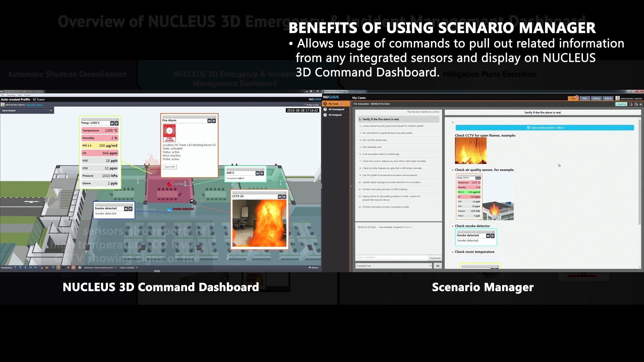Click the rotate view icon in visualization bar
Screen dimensions: 644x362
tap(53, 267)
